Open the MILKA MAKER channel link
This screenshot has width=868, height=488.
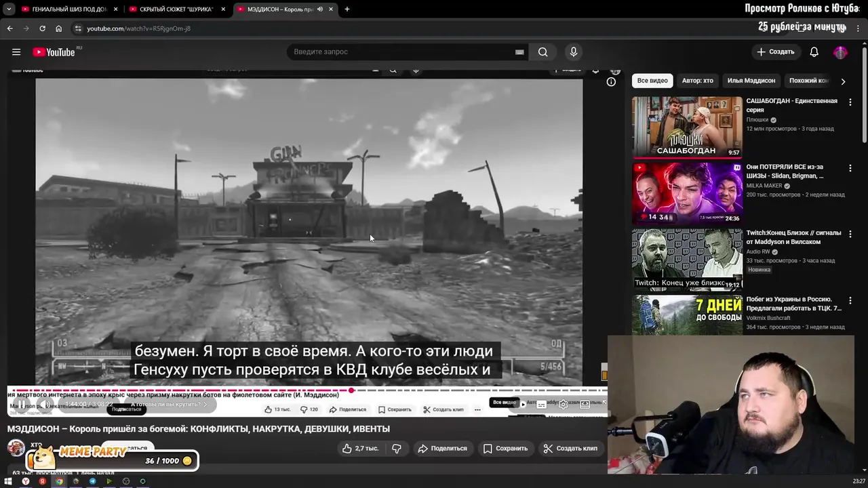tap(764, 186)
